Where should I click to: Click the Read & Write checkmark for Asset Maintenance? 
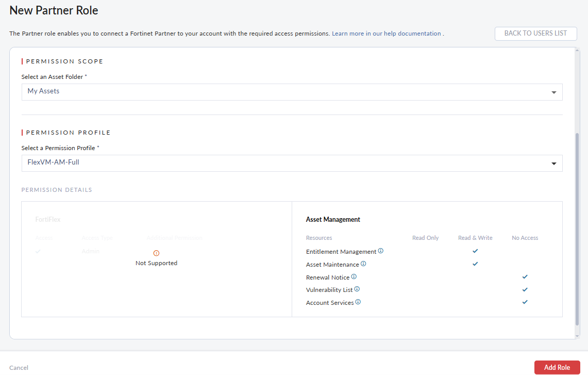[x=475, y=264]
